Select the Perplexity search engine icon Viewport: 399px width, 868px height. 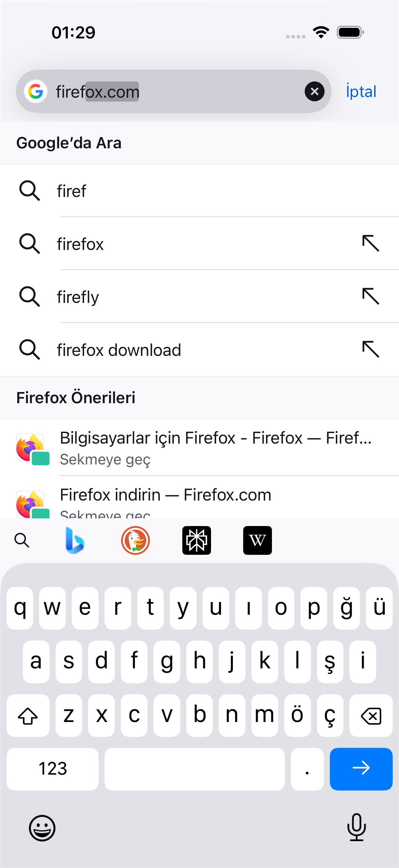(x=197, y=540)
